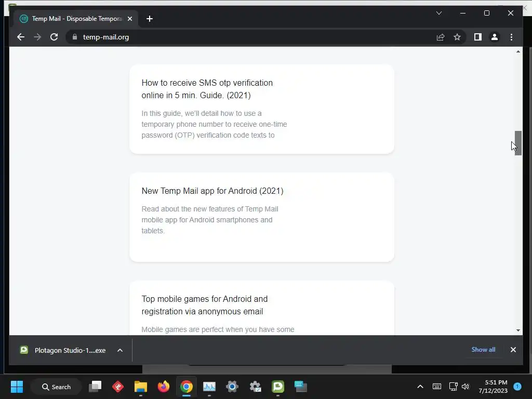Go back with the browser back arrow
532x399 pixels.
[21, 37]
